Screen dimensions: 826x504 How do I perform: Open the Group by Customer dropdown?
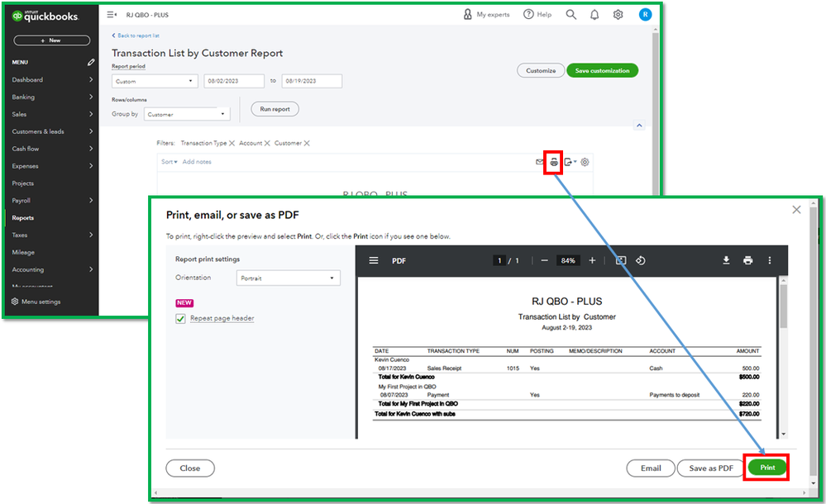pyautogui.click(x=187, y=114)
